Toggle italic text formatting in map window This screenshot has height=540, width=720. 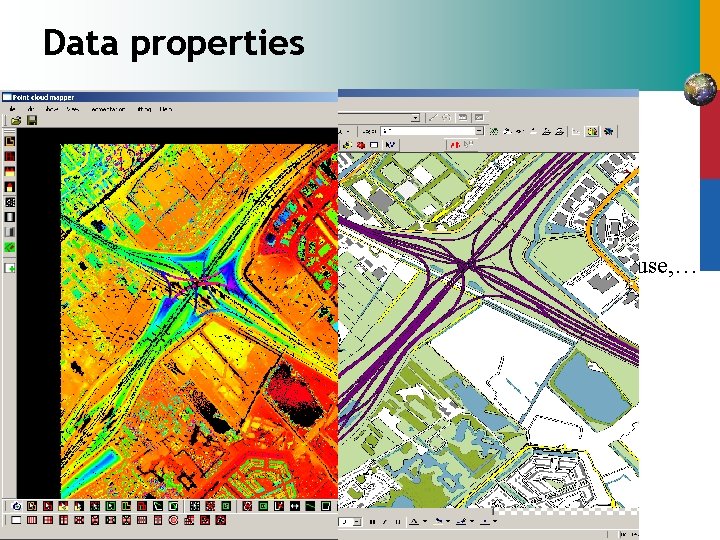pyautogui.click(x=384, y=522)
